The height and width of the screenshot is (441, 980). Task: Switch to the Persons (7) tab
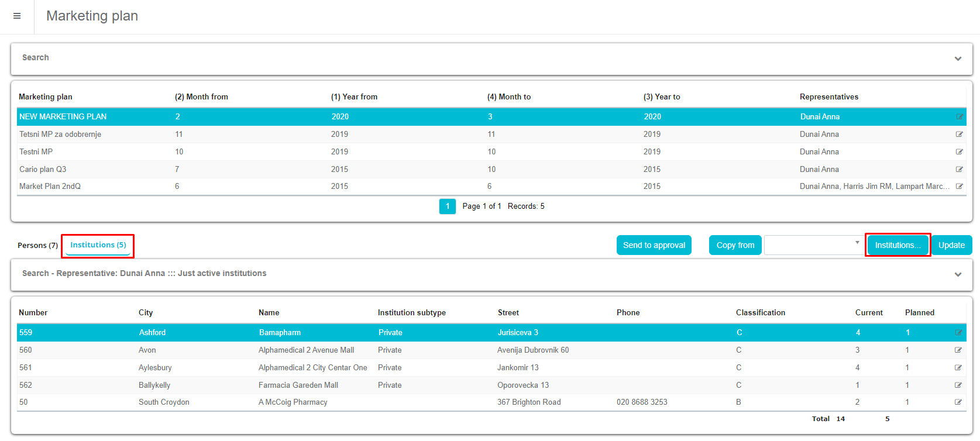coord(37,246)
